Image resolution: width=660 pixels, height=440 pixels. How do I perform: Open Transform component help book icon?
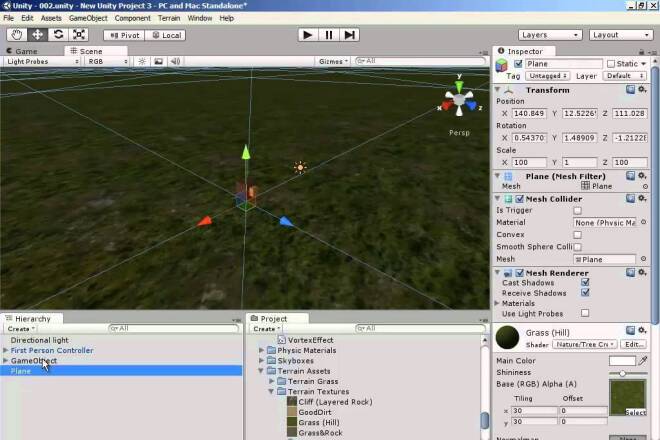[630, 89]
